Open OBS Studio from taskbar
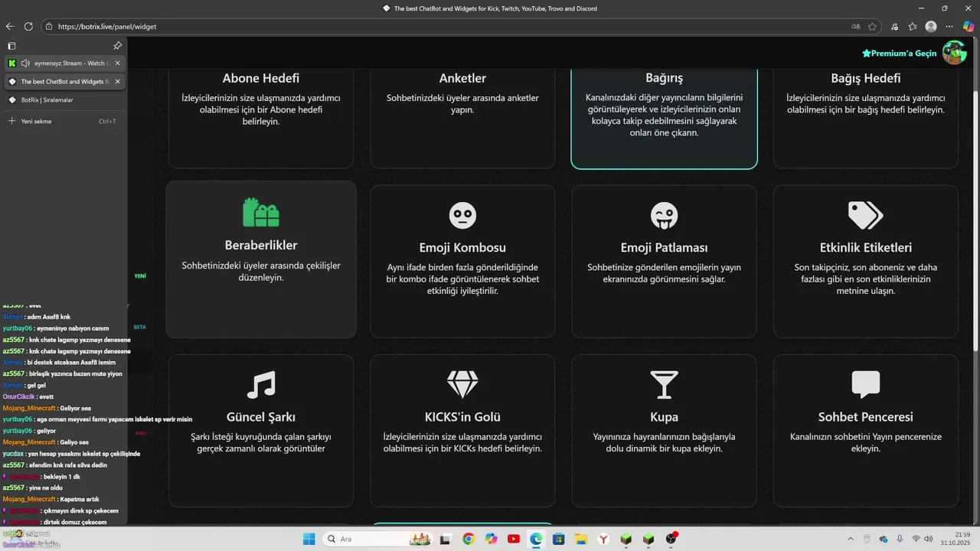Viewport: 980px width, 551px height. (x=671, y=539)
